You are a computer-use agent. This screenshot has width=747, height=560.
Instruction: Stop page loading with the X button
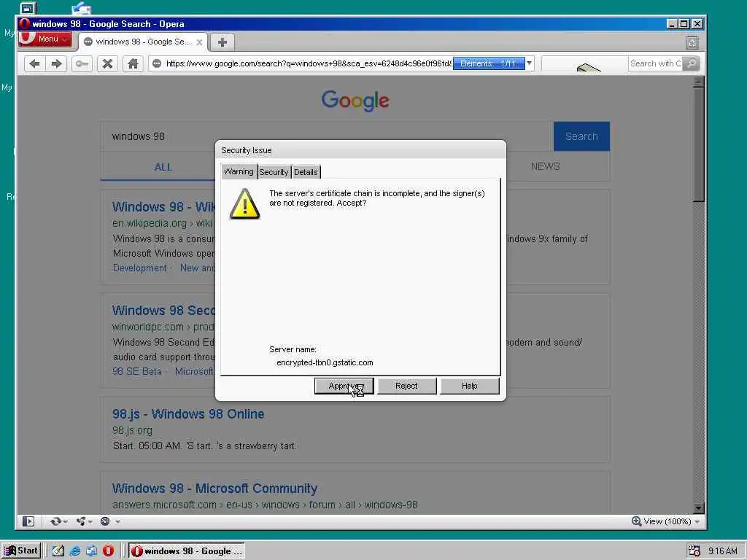[107, 64]
